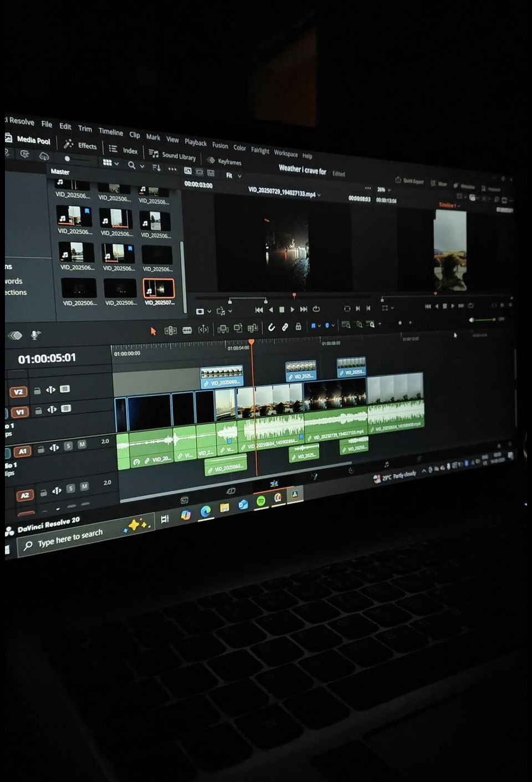Select the VID_20250729_194027133.mp4 timeline clip

pos(335,410)
